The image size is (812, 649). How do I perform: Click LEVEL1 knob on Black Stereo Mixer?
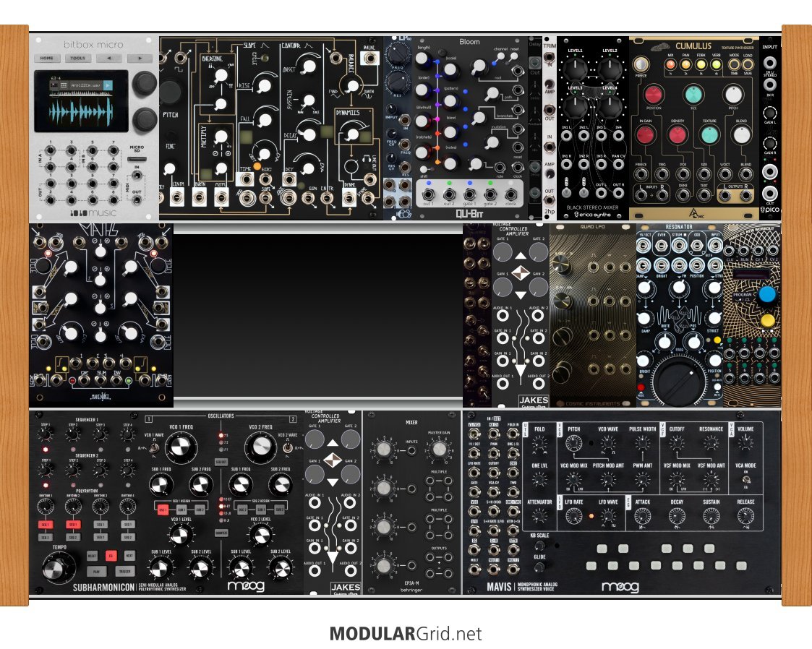[576, 69]
